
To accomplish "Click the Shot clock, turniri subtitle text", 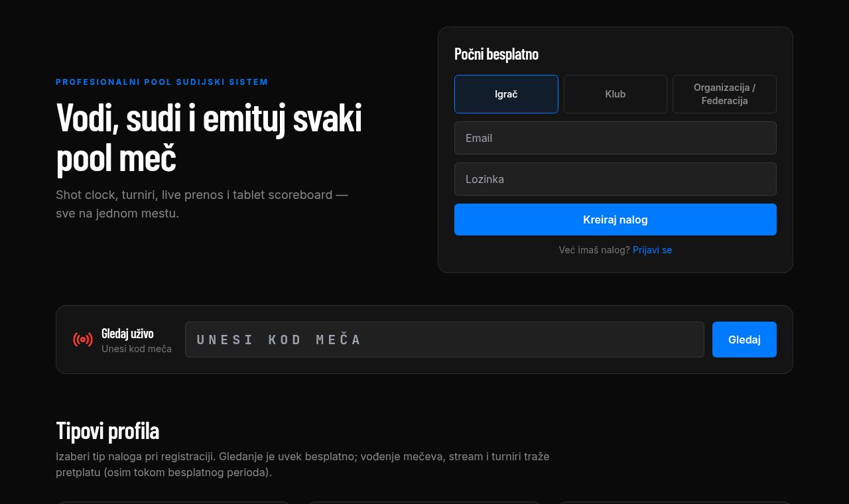I will (x=202, y=204).
